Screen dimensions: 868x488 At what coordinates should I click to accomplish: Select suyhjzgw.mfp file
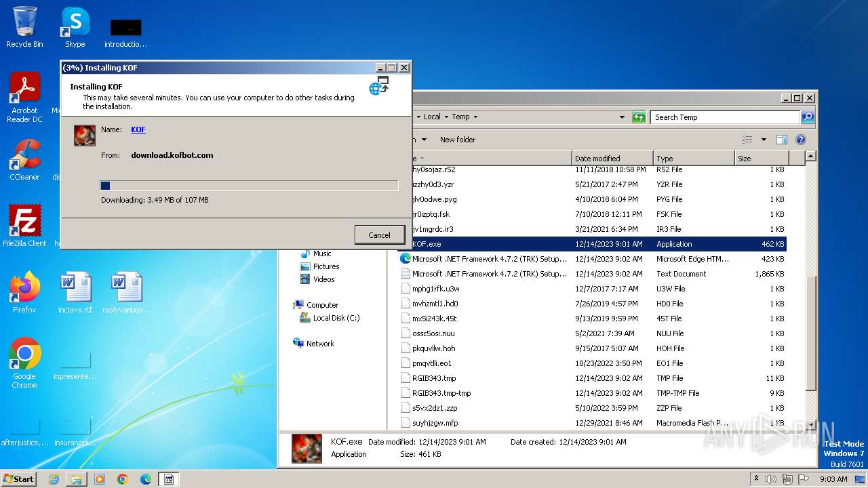coord(593,423)
